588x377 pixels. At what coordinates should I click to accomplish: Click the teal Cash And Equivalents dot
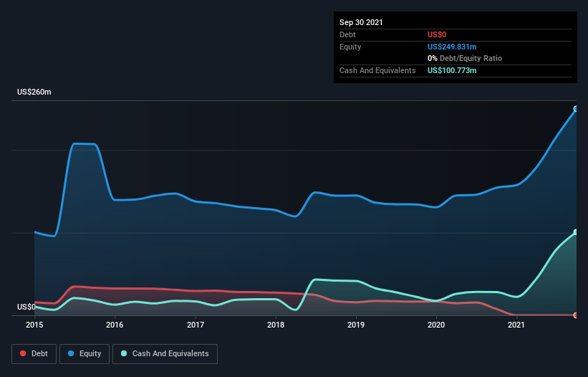[x=124, y=353]
